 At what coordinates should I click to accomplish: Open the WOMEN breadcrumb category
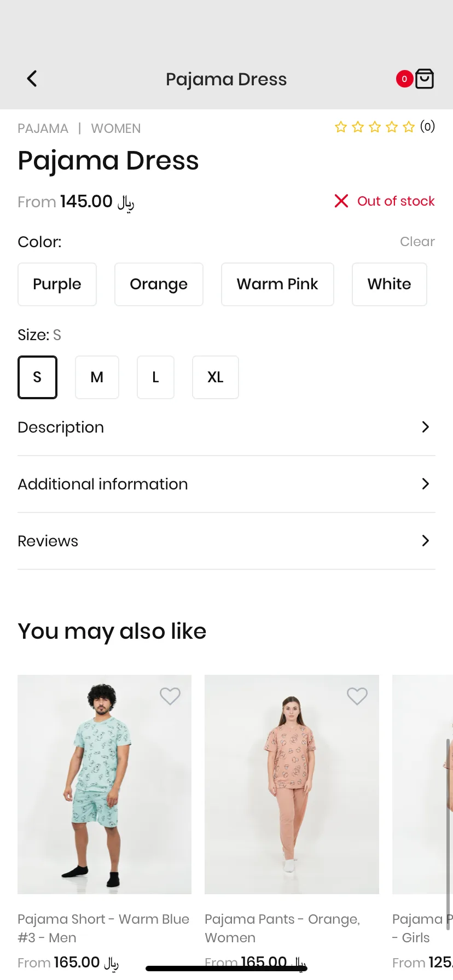tap(116, 129)
